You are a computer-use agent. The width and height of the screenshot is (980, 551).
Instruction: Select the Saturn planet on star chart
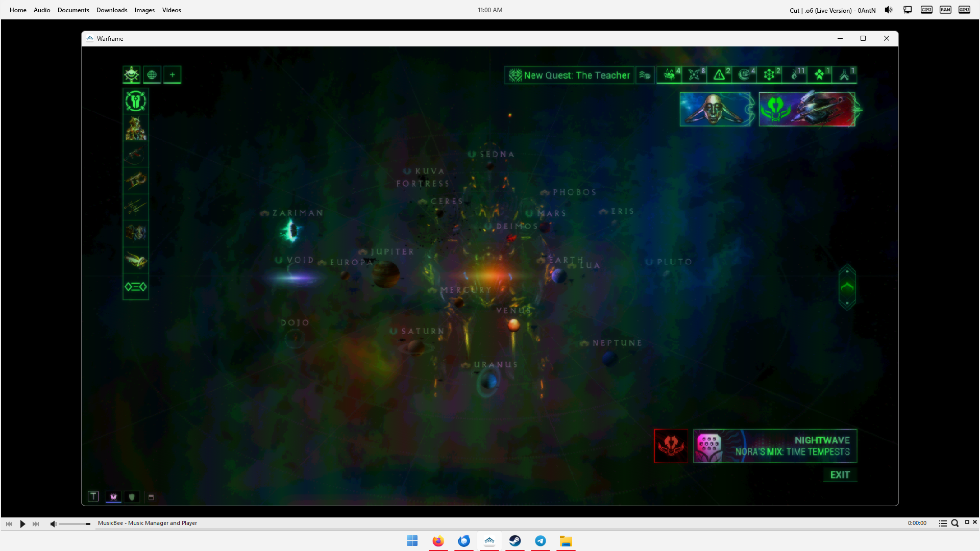click(416, 347)
